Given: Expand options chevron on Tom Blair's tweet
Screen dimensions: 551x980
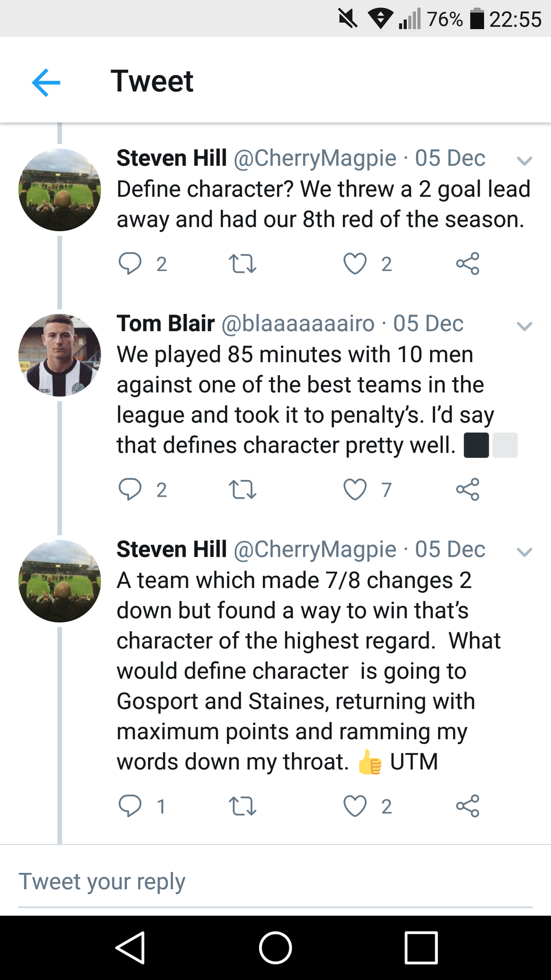Looking at the screenshot, I should pyautogui.click(x=524, y=326).
